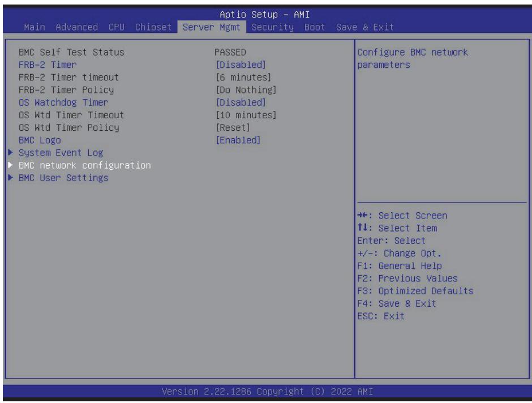Image resolution: width=532 pixels, height=403 pixels.
Task: Toggle the BMC Logo Enabled value
Action: (238, 140)
